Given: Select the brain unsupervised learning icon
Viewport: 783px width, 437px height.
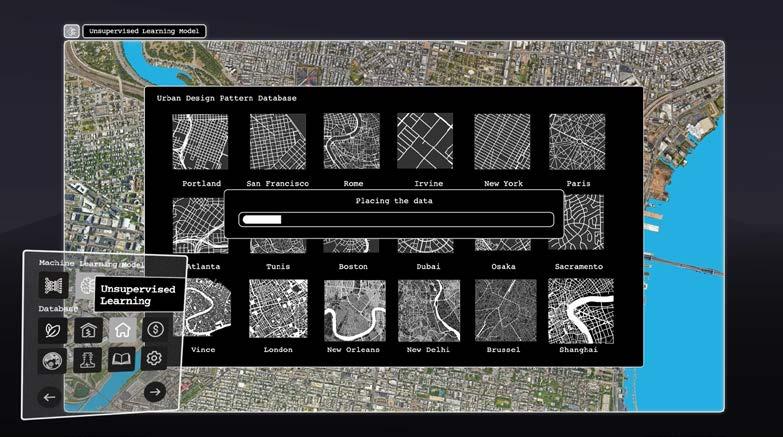Looking at the screenshot, I should 86,285.
